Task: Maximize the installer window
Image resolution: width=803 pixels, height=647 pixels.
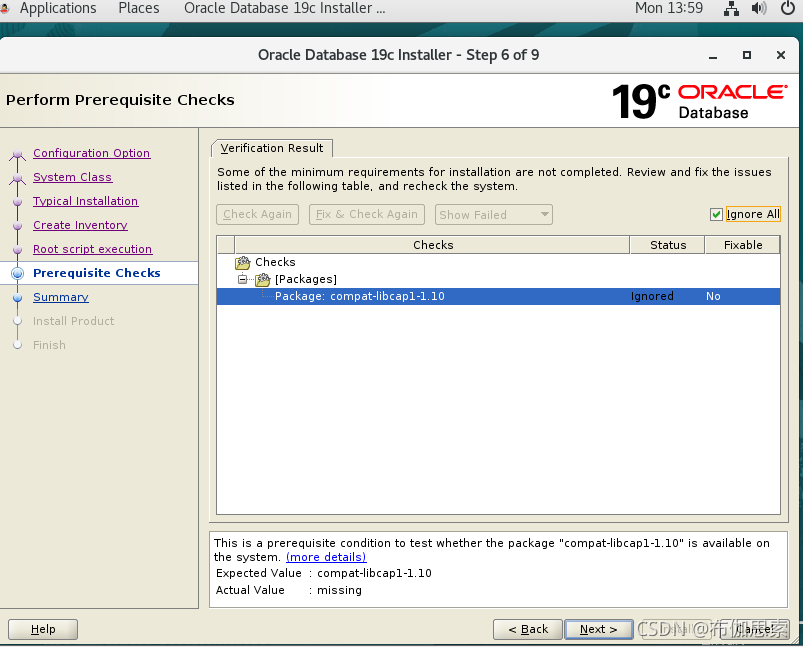Action: pyautogui.click(x=747, y=55)
